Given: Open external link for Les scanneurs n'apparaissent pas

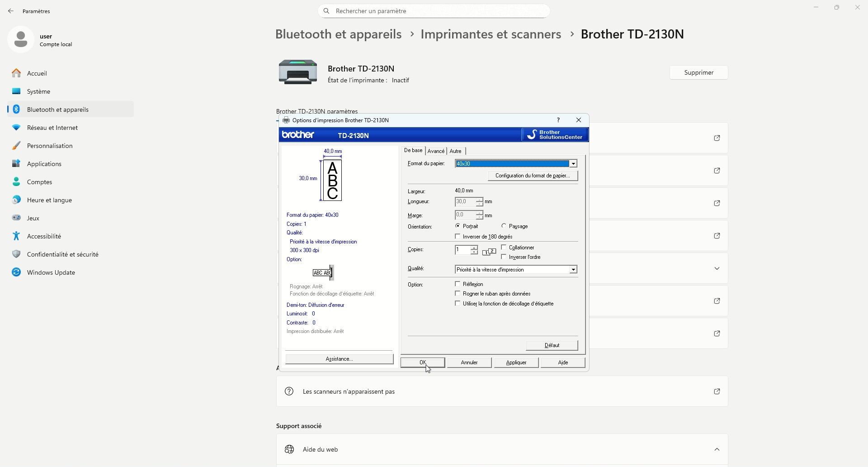Looking at the screenshot, I should pyautogui.click(x=717, y=391).
